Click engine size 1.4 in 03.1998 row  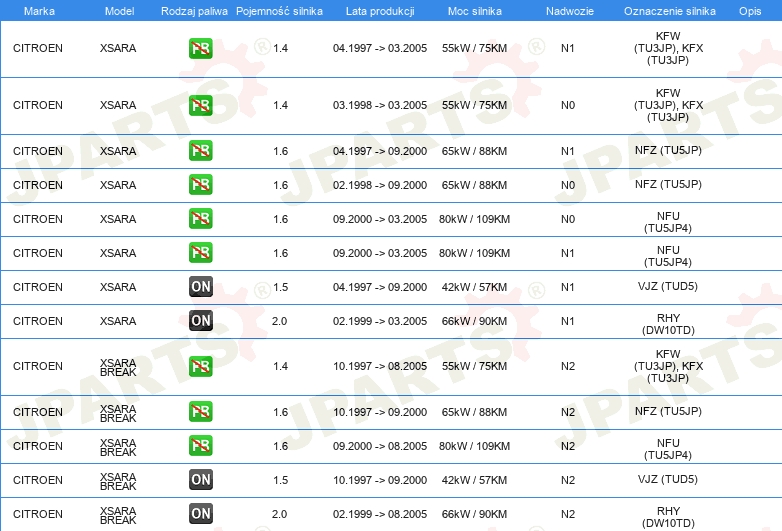pos(280,105)
